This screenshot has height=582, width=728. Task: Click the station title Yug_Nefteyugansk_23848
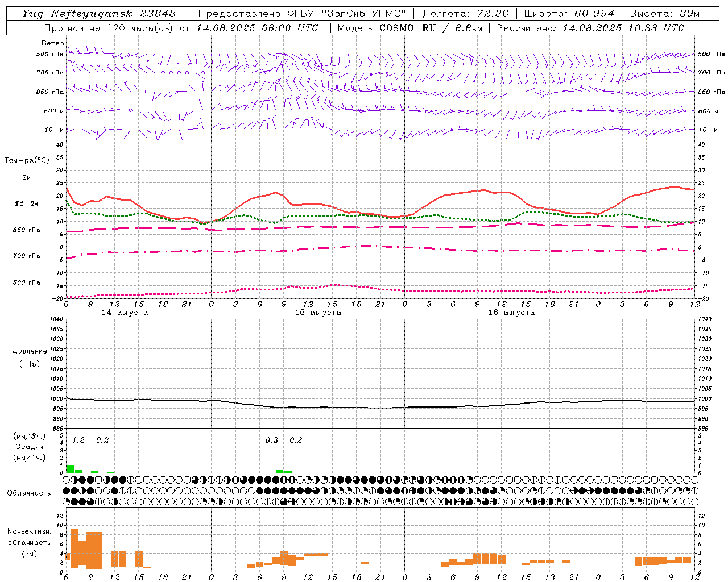click(x=99, y=14)
